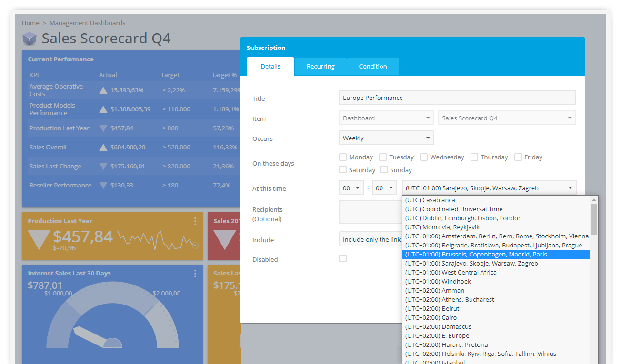
Task: Go to Home breadcrumb link
Action: [x=30, y=23]
